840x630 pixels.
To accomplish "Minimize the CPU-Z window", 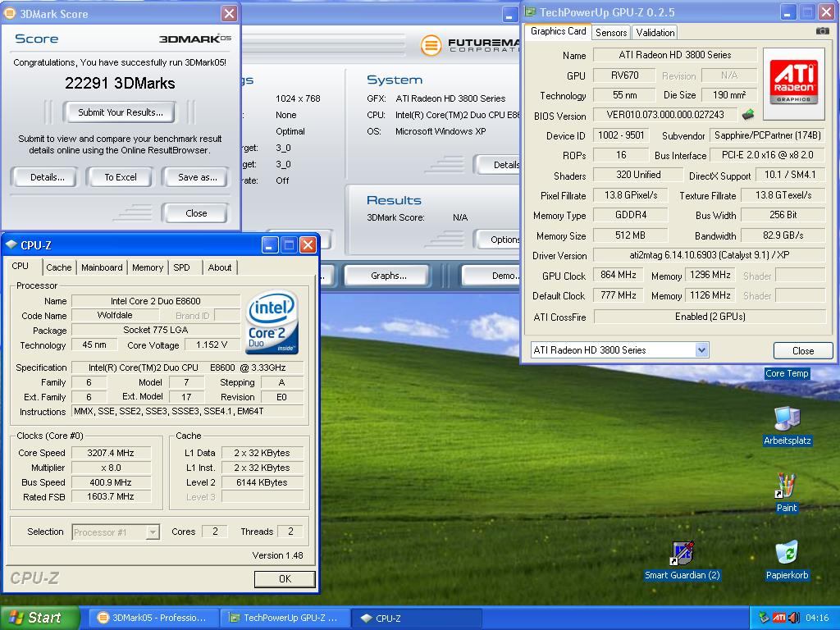I will pyautogui.click(x=270, y=244).
